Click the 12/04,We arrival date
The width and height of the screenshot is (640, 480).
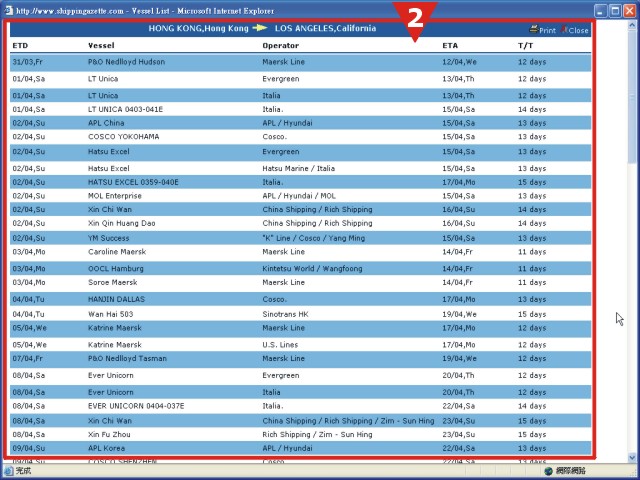coord(459,62)
